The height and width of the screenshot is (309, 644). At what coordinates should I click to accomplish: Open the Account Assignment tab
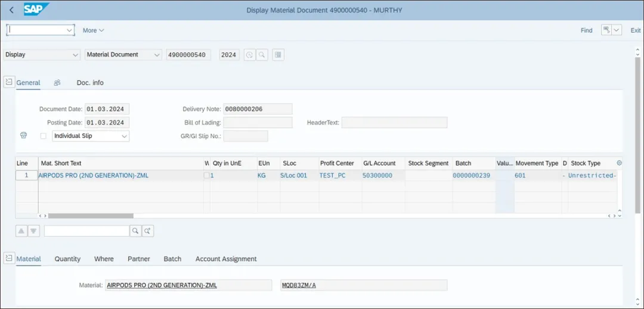pos(226,259)
